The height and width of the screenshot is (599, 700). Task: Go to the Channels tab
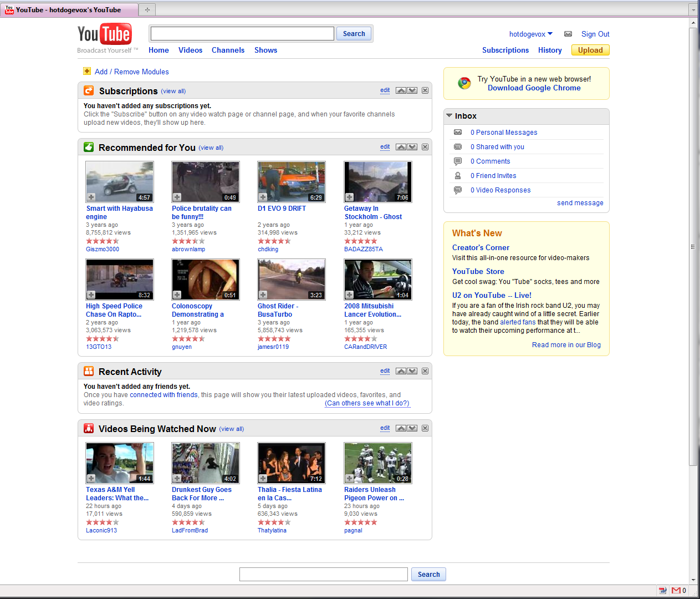pyautogui.click(x=228, y=50)
